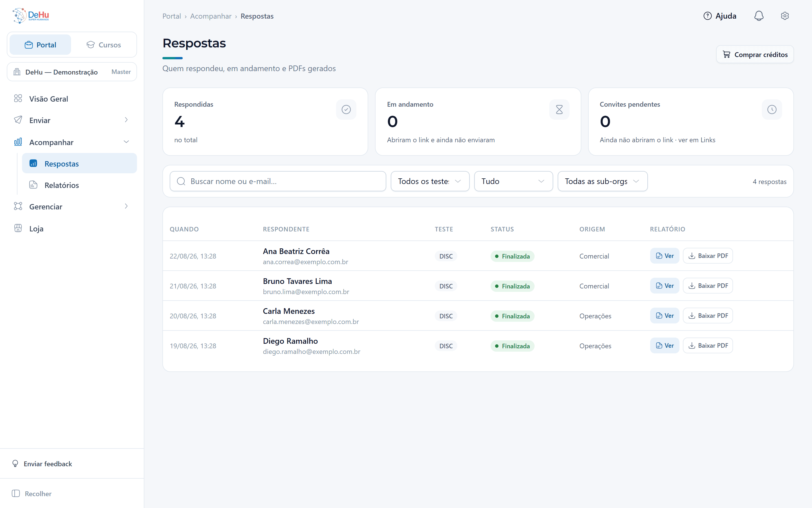Open the DeHu — Demonstração organization selector
Viewport: 812px width, 508px height.
[x=72, y=72]
